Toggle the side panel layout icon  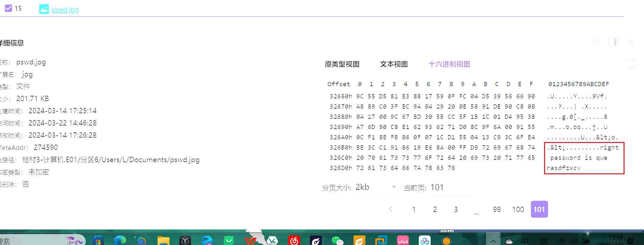[613, 42]
